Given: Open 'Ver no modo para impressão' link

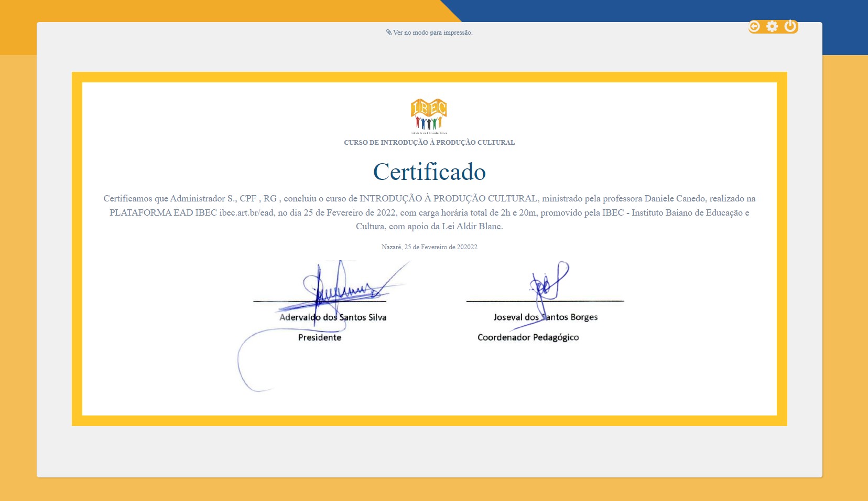Looking at the screenshot, I should coord(432,33).
